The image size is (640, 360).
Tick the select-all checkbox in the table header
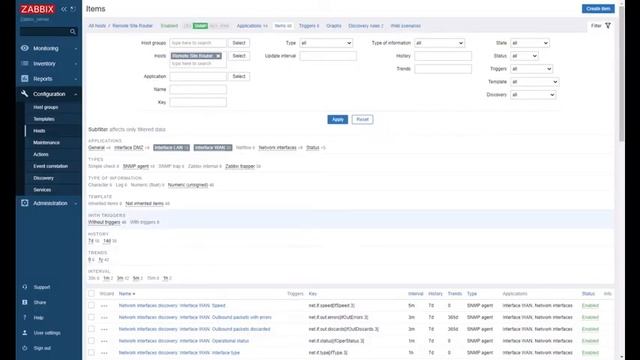91,293
